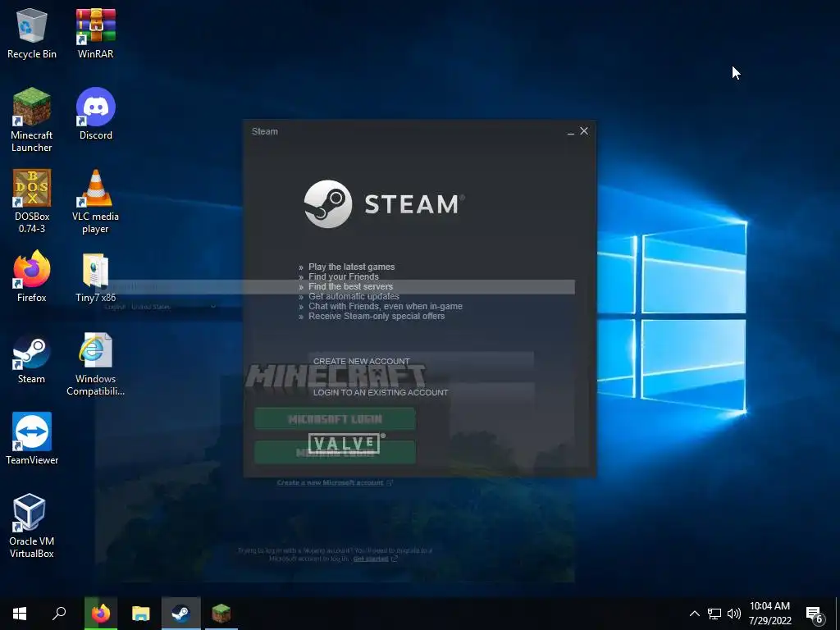Select the Tiny7 x86 file icon
The width and height of the screenshot is (840, 630).
pos(95,277)
